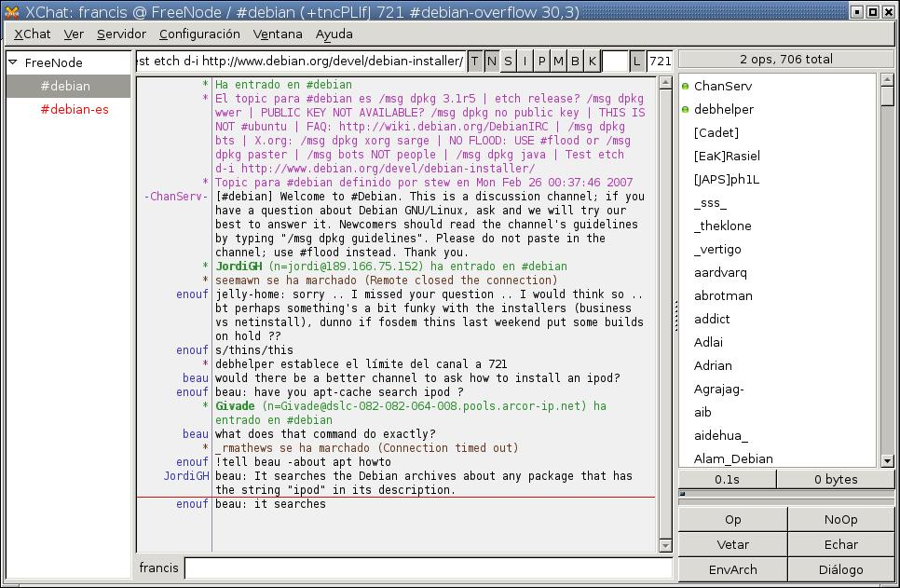Toggle the S channel mode button
900x588 pixels.
(x=508, y=61)
